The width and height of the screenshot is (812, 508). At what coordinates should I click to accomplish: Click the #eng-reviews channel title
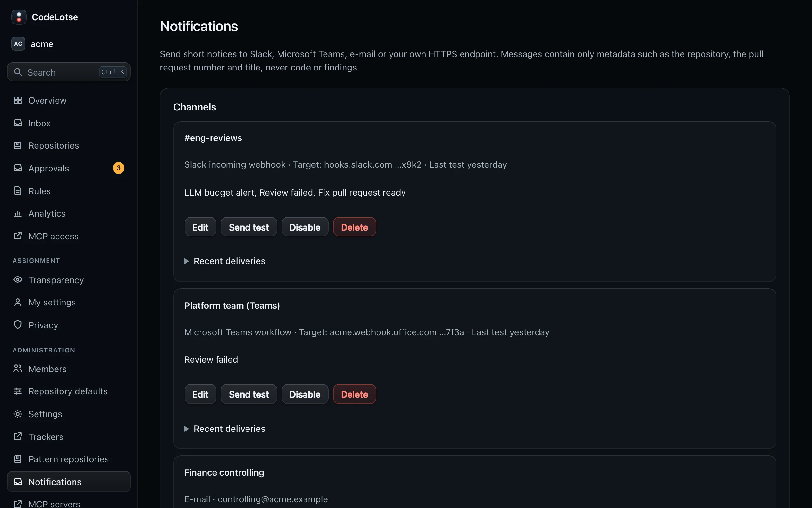(213, 138)
